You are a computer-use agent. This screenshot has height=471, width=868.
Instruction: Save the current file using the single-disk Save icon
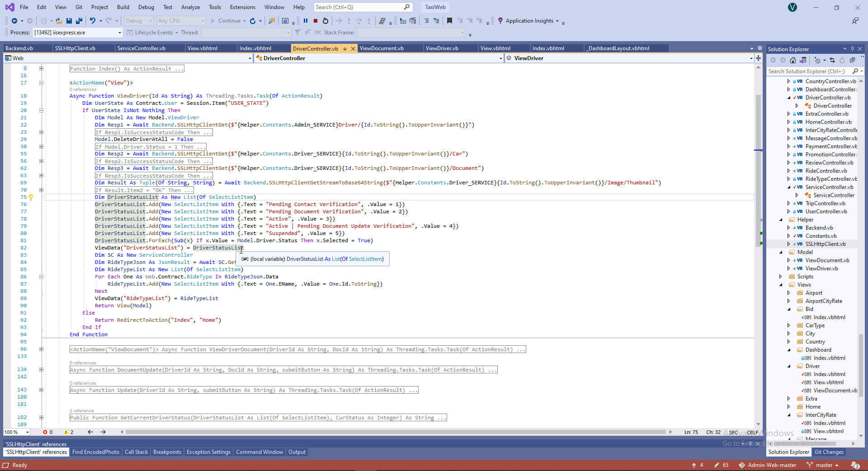[x=69, y=21]
